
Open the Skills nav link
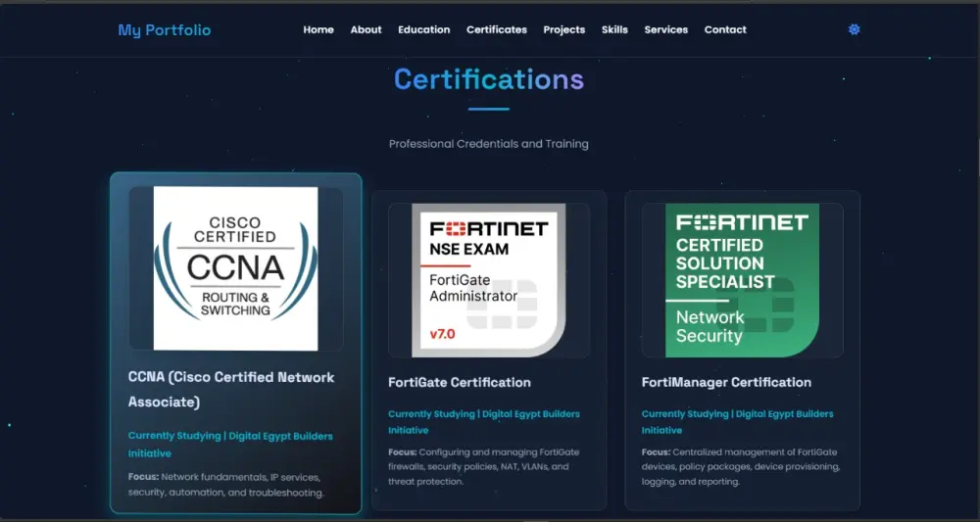tap(614, 29)
